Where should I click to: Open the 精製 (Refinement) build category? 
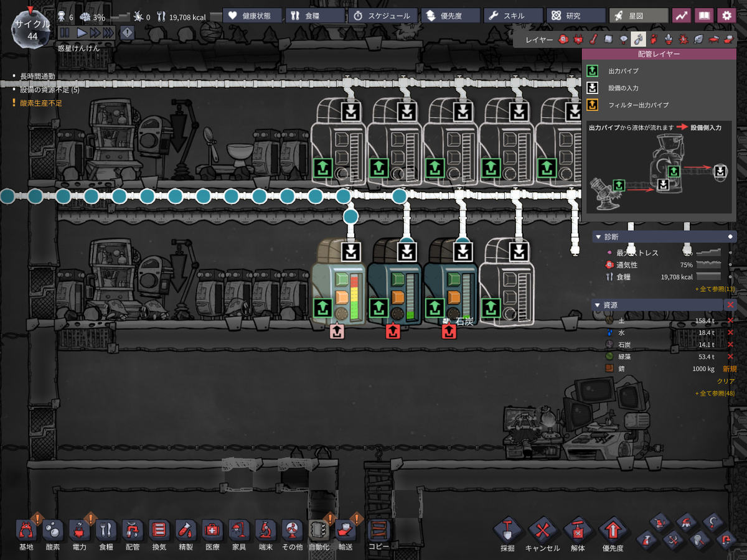click(x=186, y=531)
